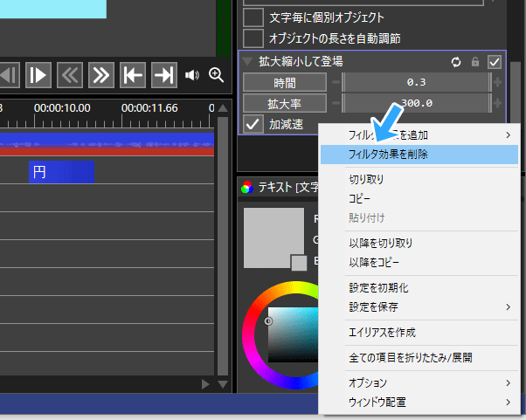
Task: Toggle the lock icon of 拡大縮小して登場
Action: point(475,62)
